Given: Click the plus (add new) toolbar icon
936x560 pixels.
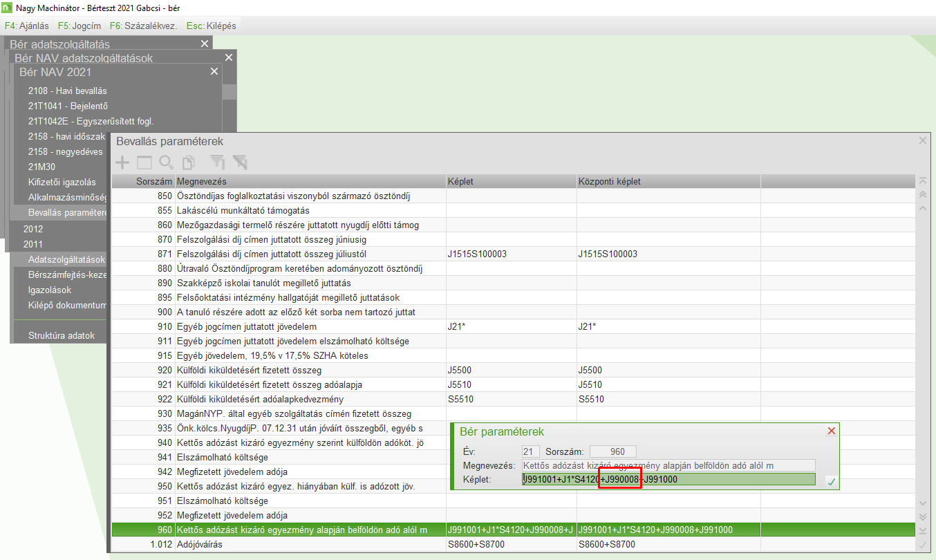Looking at the screenshot, I should (122, 162).
